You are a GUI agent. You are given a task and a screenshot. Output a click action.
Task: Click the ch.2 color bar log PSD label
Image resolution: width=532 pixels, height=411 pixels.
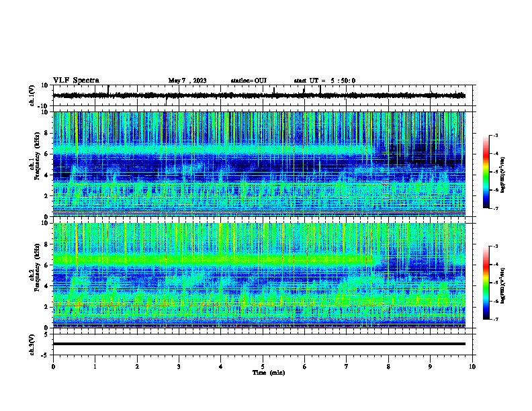point(503,285)
